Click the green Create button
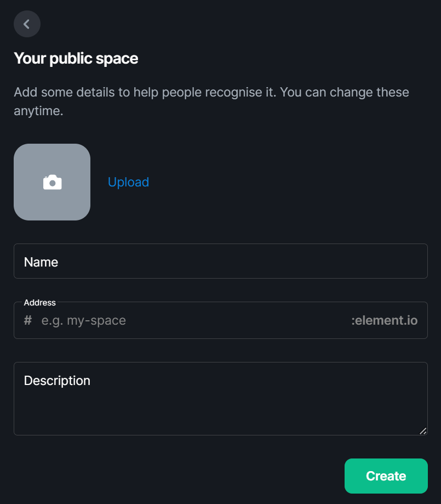 pos(386,476)
